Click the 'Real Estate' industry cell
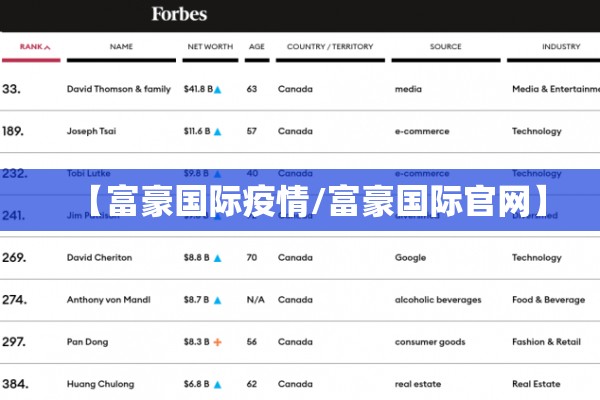Screen dimensions: 600x400 point(536,384)
